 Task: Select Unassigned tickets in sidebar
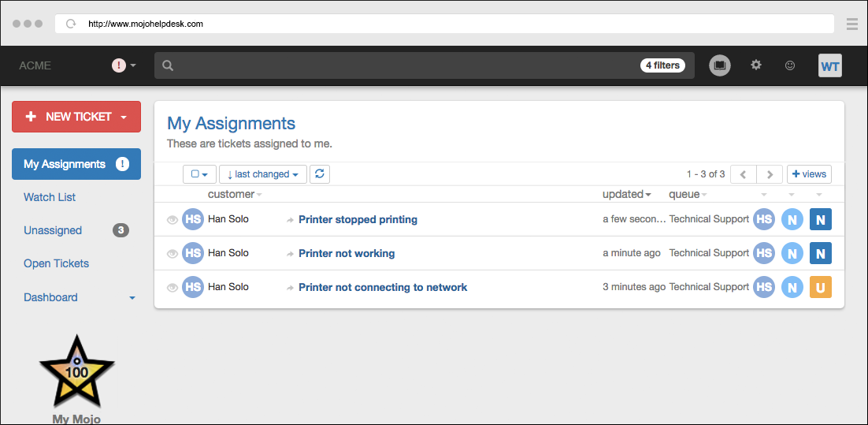tap(53, 230)
